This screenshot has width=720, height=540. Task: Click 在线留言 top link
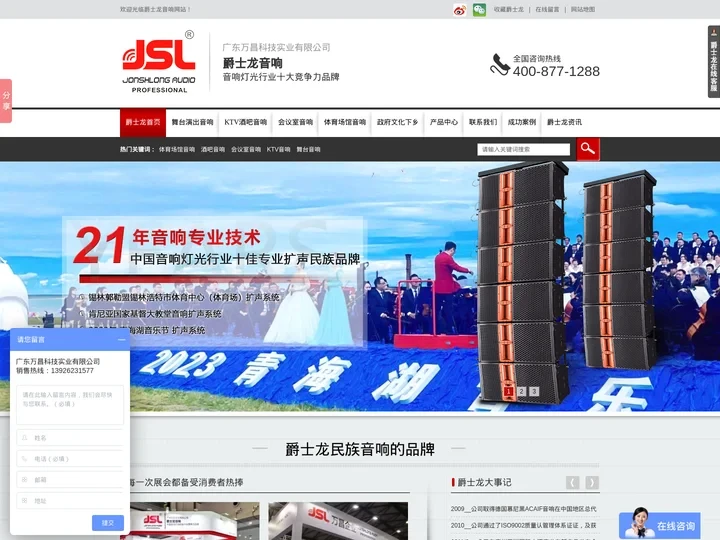click(547, 10)
